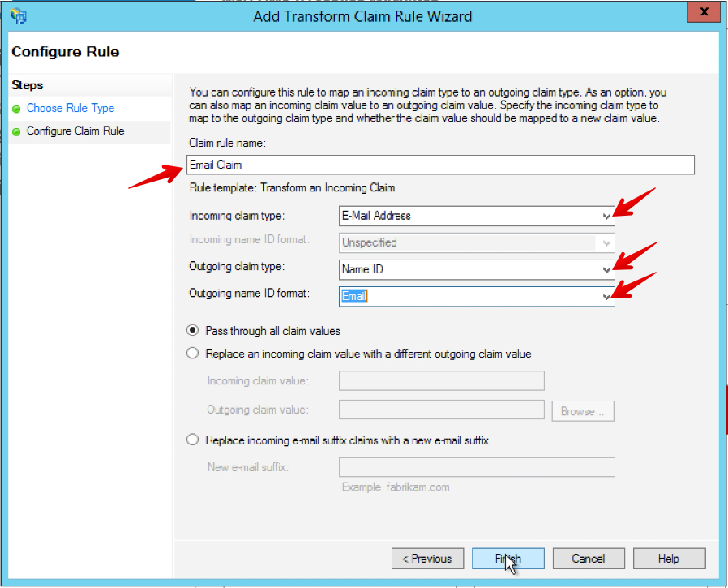This screenshot has width=728, height=588.
Task: Click the green bullet beside Configure Claim Rule
Action: tap(16, 131)
